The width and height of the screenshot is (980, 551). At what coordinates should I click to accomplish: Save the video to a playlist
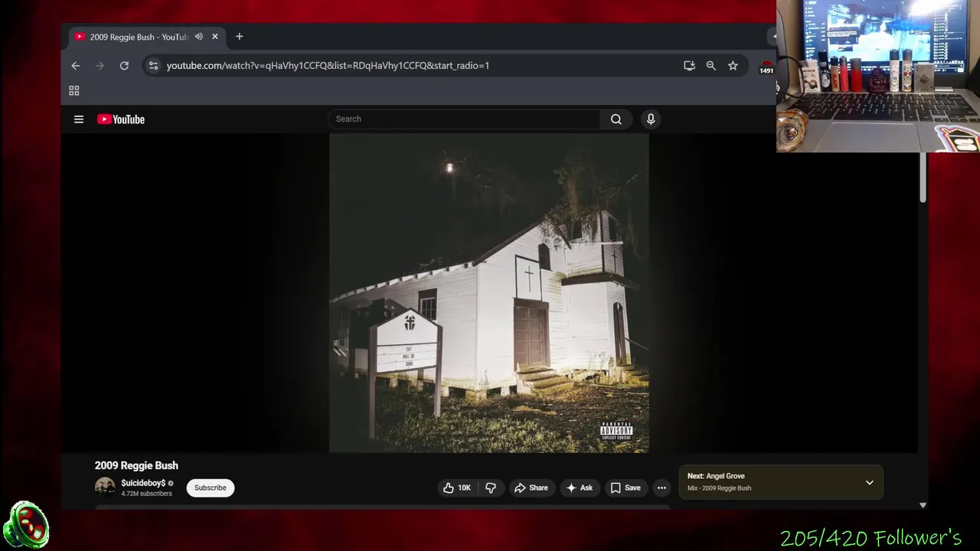625,488
